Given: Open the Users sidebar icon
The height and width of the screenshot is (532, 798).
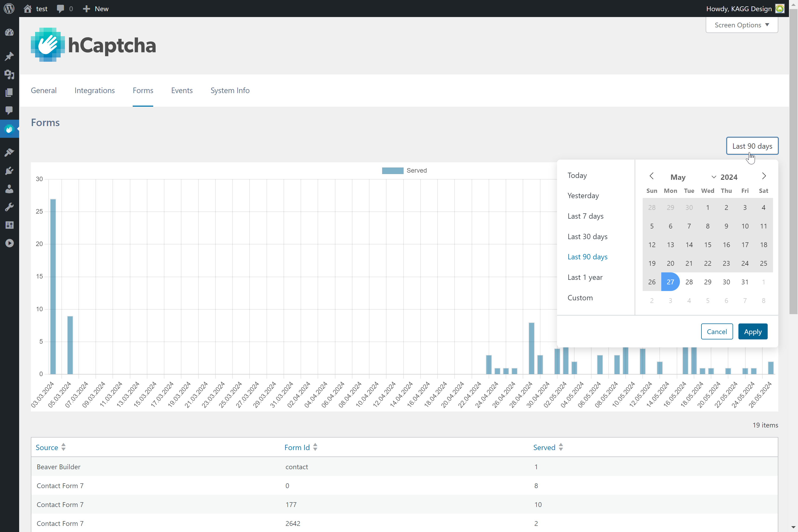Looking at the screenshot, I should click(x=9, y=189).
